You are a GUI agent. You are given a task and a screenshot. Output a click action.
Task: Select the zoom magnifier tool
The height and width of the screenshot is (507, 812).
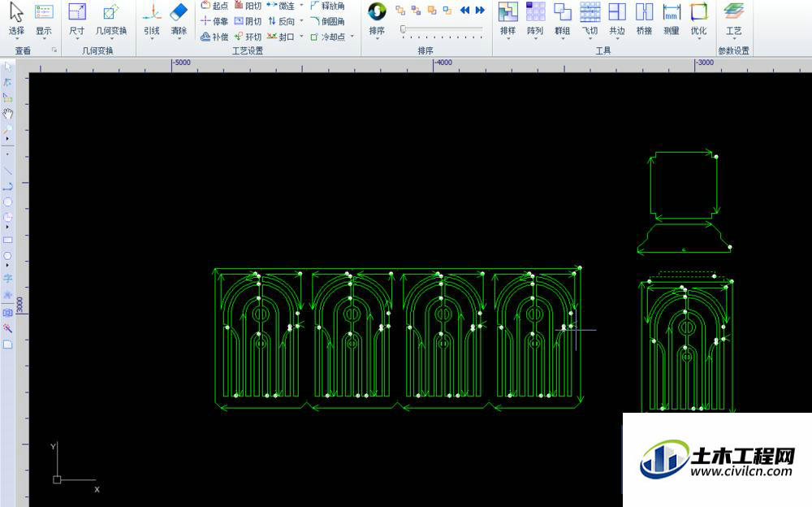[7, 128]
